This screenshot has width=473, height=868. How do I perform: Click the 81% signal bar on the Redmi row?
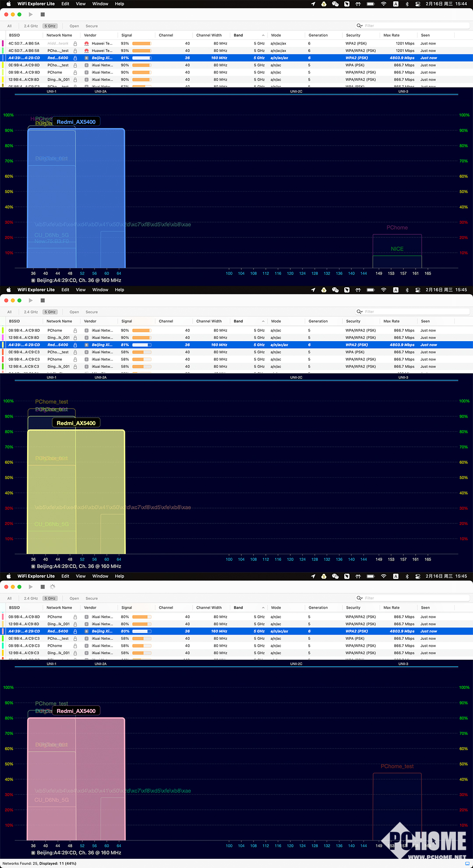(x=142, y=345)
